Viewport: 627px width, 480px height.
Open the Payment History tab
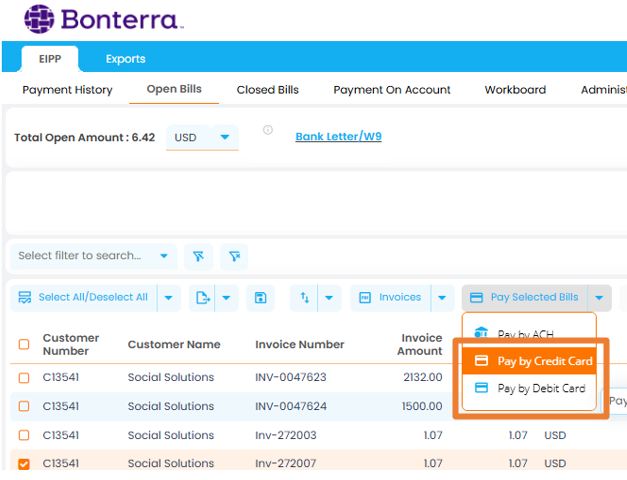click(67, 90)
